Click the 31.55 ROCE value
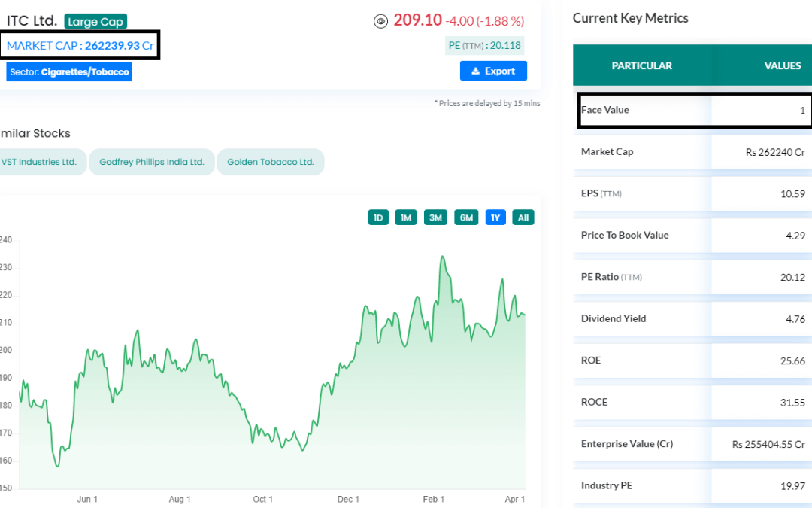Image resolution: width=812 pixels, height=508 pixels. pyautogui.click(x=793, y=402)
